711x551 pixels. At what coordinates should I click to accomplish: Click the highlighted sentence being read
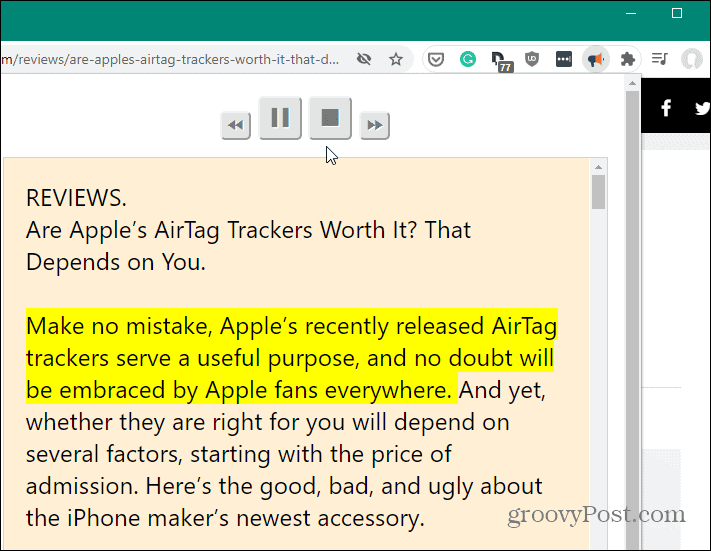point(290,357)
